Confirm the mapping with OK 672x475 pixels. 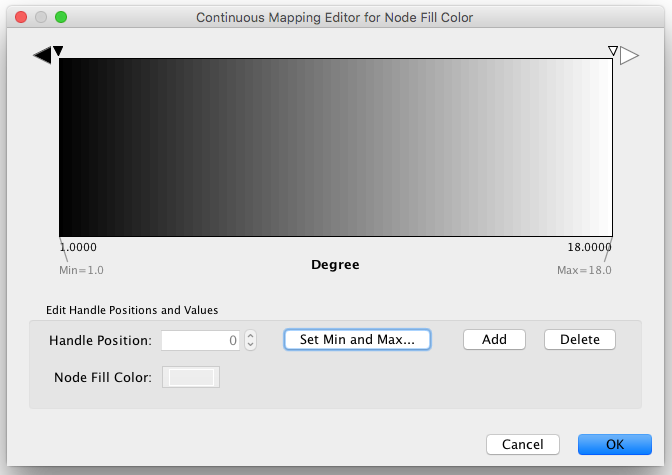coord(614,444)
